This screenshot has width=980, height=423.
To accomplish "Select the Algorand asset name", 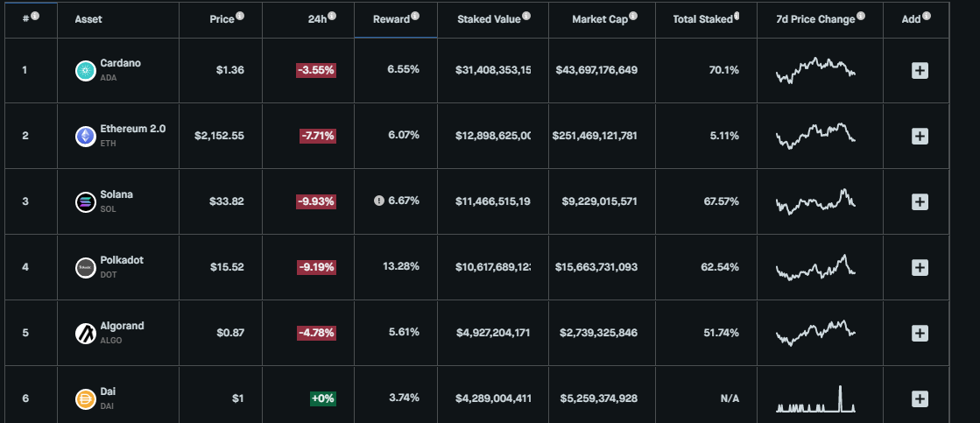I will click(122, 326).
